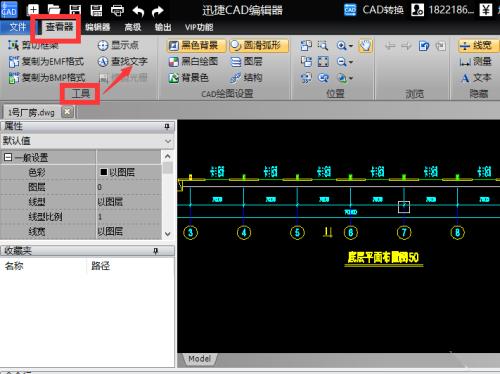Click the 复制为EMF格式 copy tool
The image size is (500, 374).
[46, 61]
